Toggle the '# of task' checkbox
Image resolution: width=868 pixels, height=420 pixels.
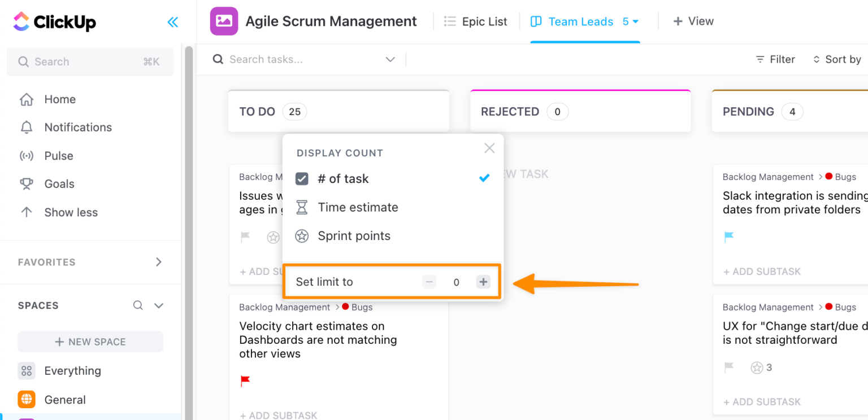pyautogui.click(x=302, y=178)
